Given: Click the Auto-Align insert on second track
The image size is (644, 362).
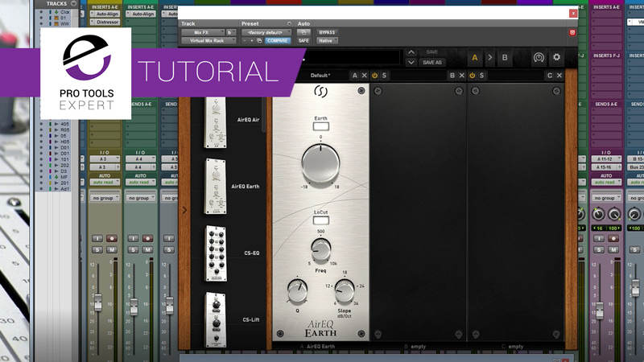Looking at the screenshot, I should tap(140, 14).
